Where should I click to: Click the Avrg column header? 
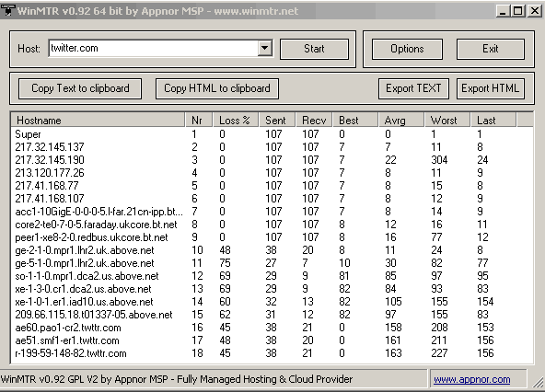pyautogui.click(x=400, y=121)
